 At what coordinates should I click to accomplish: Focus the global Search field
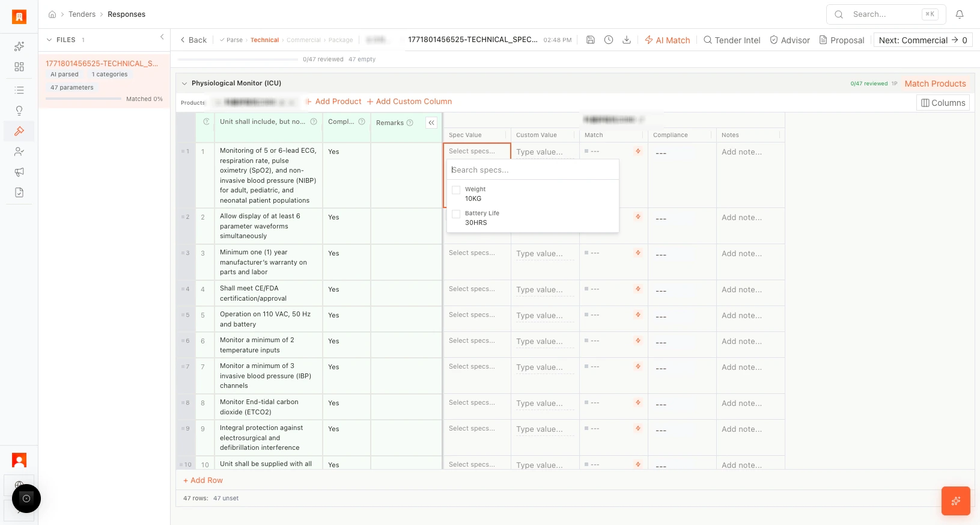(x=886, y=14)
